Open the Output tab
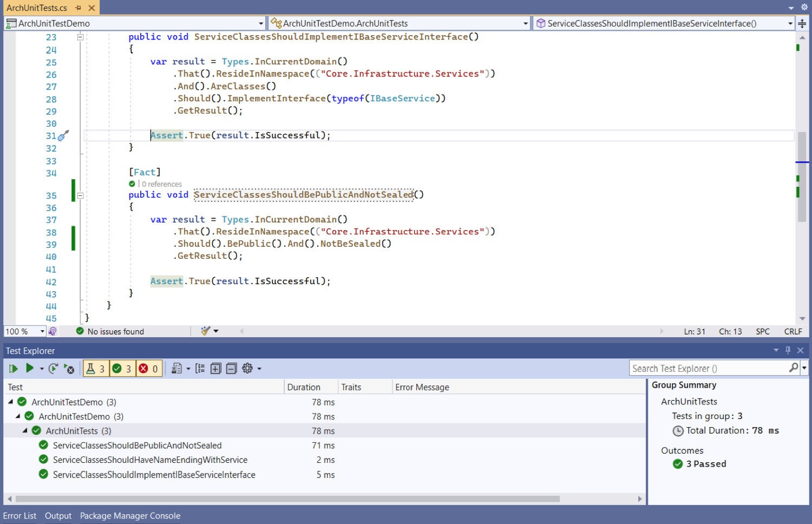812x524 pixels. click(58, 516)
